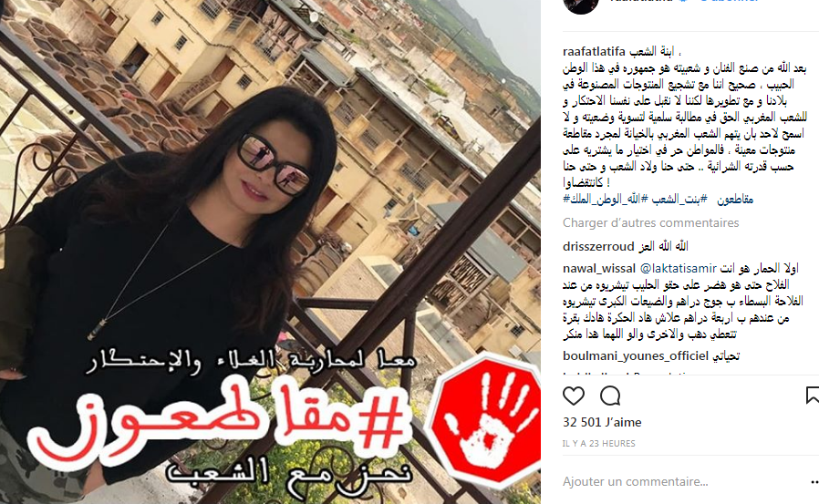Click the comment speech bubble icon

610,396
